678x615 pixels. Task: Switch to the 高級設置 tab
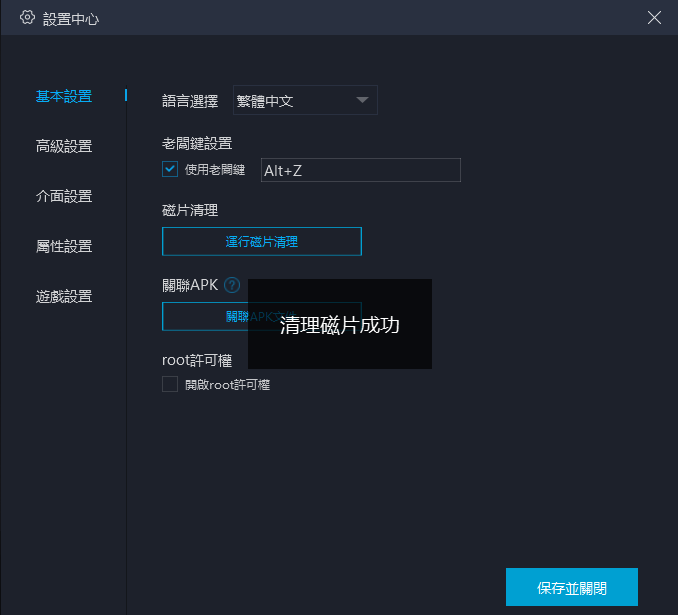pyautogui.click(x=64, y=146)
